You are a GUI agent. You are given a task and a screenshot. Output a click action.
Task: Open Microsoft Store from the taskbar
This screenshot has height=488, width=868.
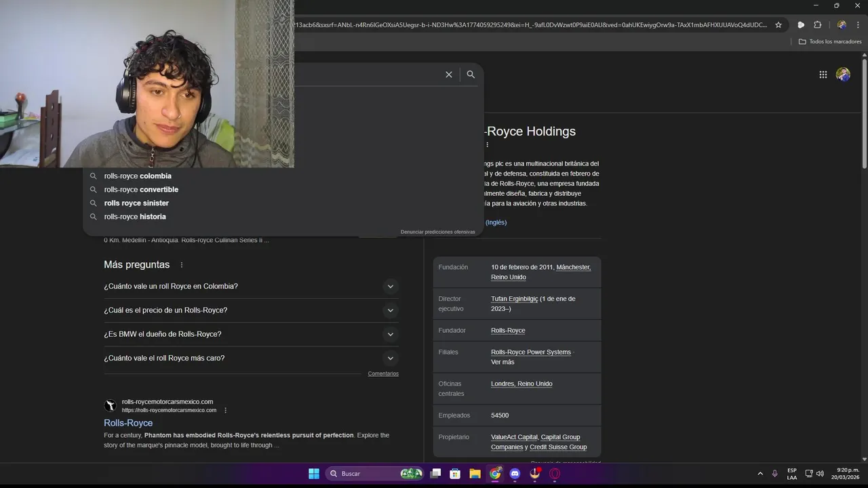click(x=455, y=474)
